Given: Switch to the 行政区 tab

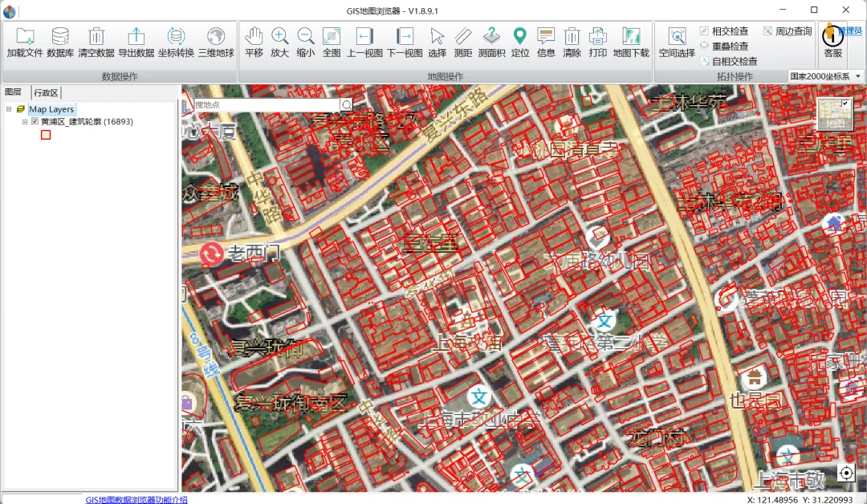Looking at the screenshot, I should (46, 92).
